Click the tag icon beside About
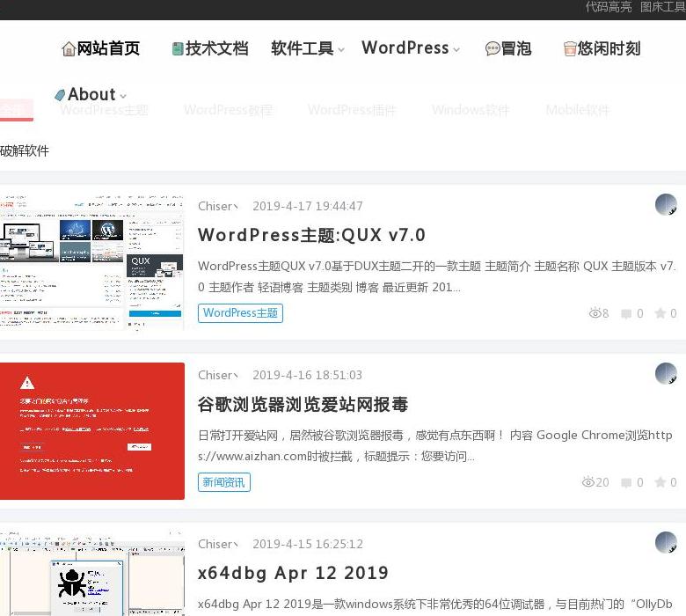This screenshot has height=616, width=686. click(x=60, y=95)
